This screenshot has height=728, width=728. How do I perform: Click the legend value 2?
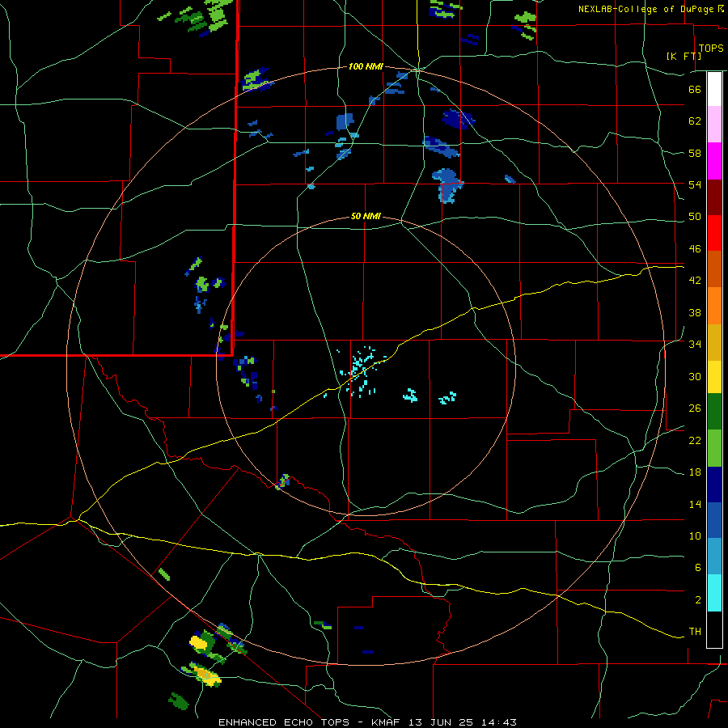[x=698, y=600]
